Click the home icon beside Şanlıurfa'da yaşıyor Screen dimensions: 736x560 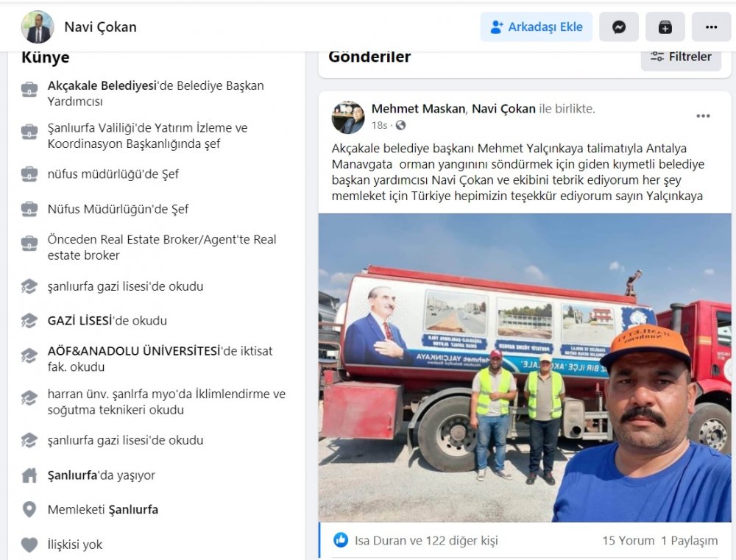29,475
